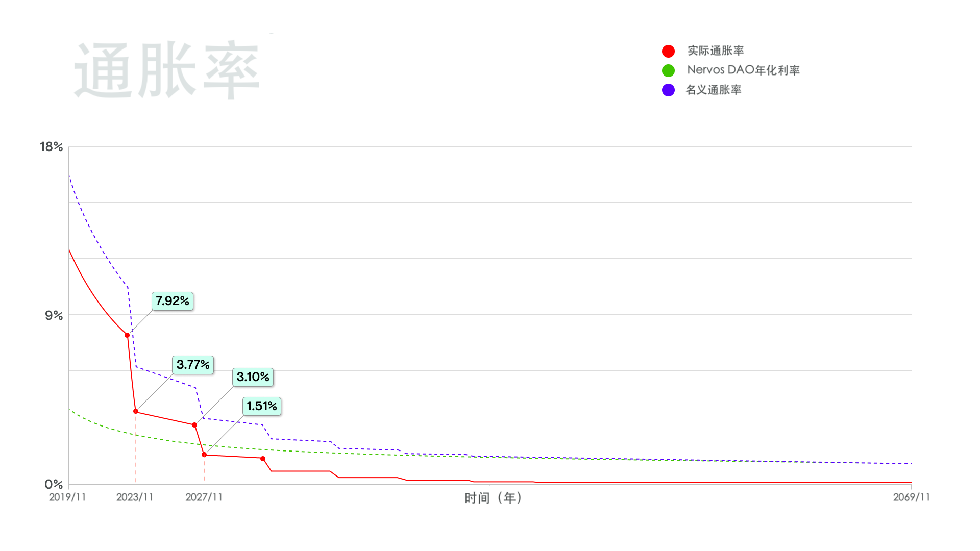Viewport: 980px width, 551px height.
Task: Click the red data point at 3.10%
Action: [x=194, y=425]
